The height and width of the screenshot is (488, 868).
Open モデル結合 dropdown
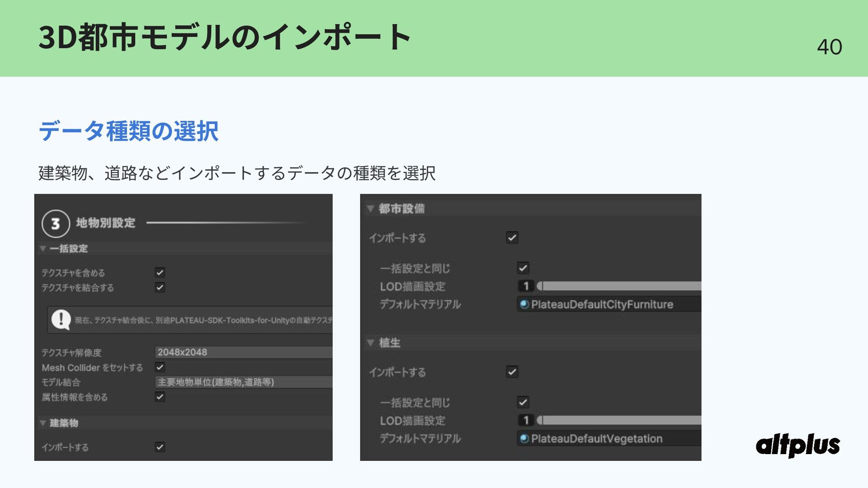coord(244,382)
